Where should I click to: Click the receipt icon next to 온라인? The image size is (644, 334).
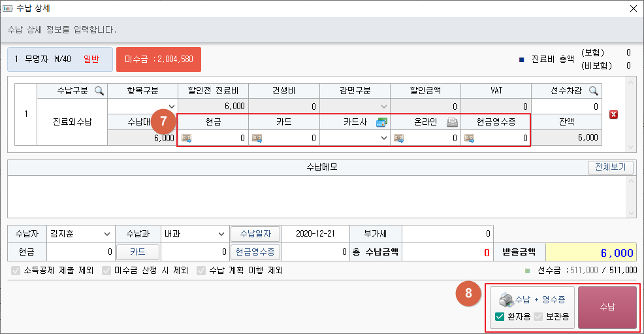click(x=452, y=122)
